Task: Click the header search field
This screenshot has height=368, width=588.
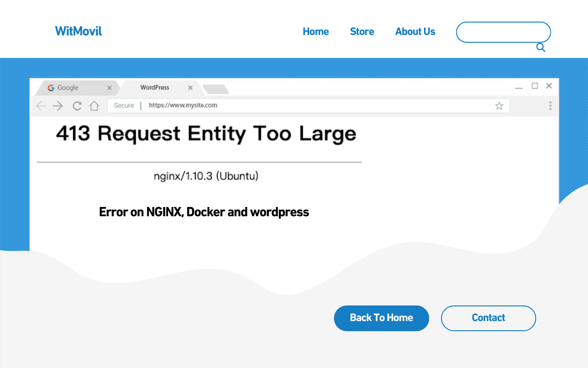Action: tap(503, 32)
